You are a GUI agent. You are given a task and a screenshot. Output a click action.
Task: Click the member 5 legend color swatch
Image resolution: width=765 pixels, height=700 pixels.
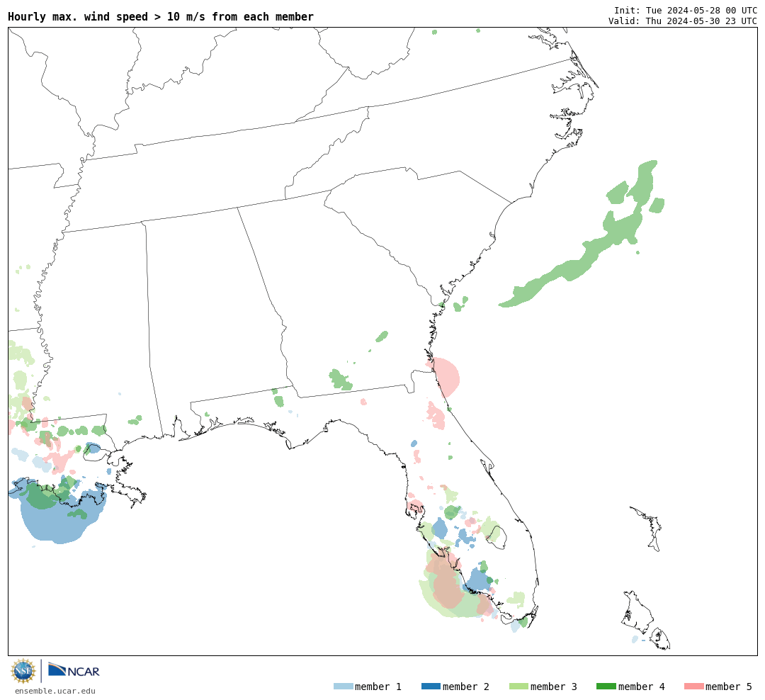(693, 687)
